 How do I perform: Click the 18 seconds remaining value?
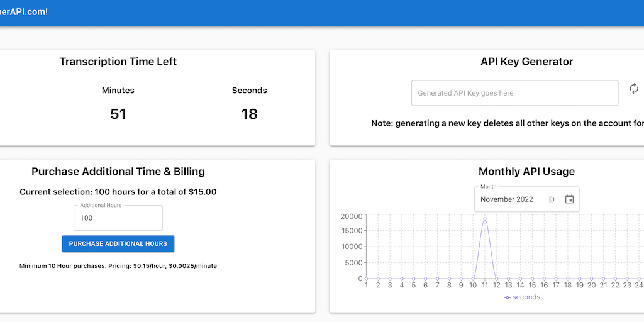coord(249,114)
